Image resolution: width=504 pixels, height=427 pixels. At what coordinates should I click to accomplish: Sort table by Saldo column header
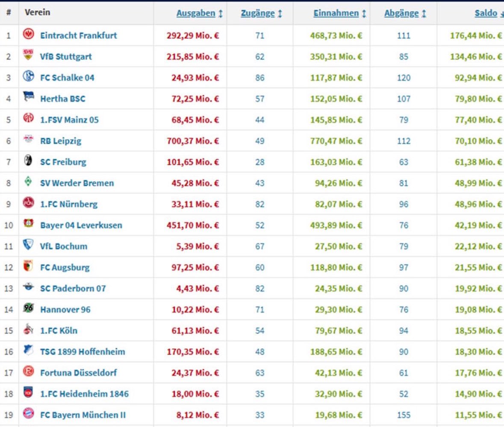(486, 13)
